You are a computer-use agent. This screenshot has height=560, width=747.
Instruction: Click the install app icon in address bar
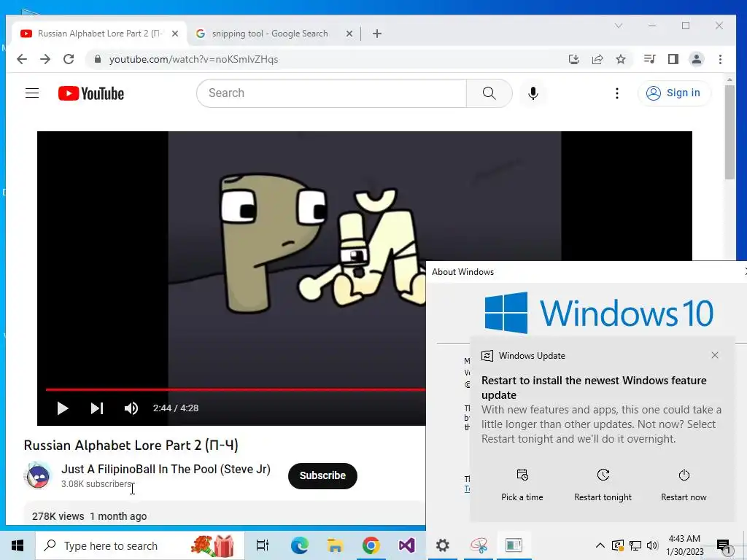point(574,59)
